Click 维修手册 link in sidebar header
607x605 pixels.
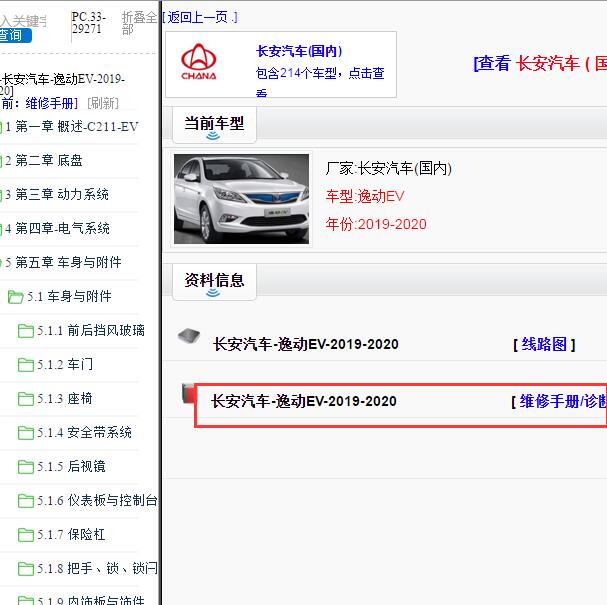pos(49,103)
